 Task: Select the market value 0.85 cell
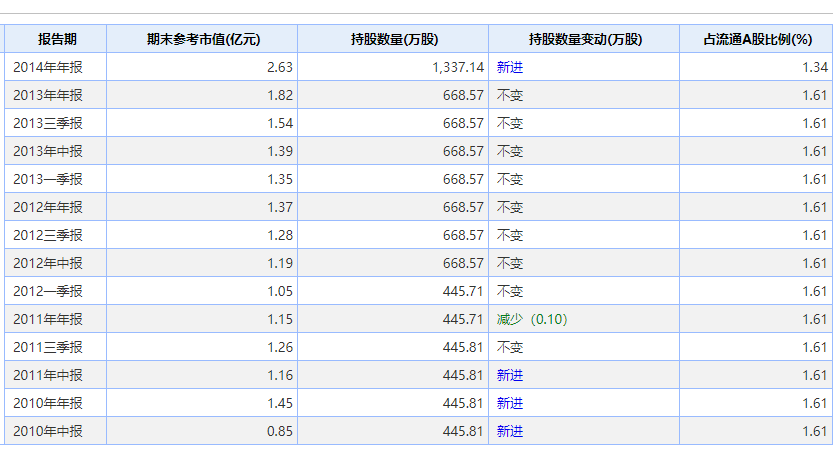202,431
